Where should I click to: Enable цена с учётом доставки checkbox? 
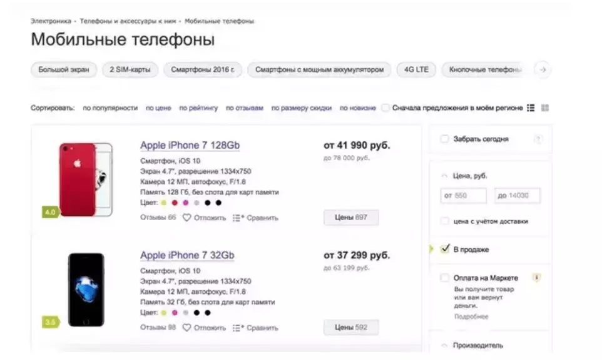coord(444,221)
